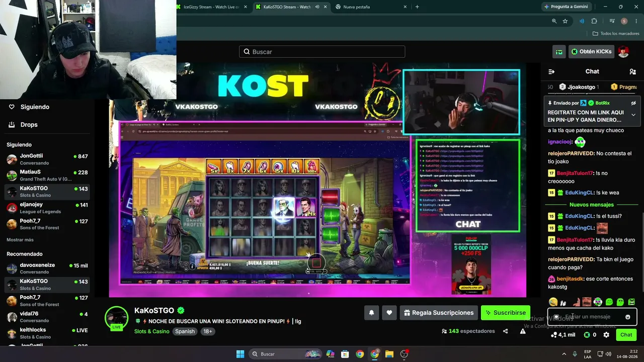Follow the channel with the heart icon
The image size is (644, 362).
[x=389, y=313]
